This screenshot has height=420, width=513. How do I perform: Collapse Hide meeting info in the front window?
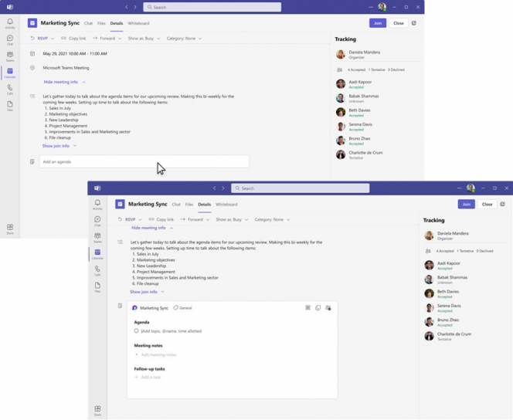point(152,228)
